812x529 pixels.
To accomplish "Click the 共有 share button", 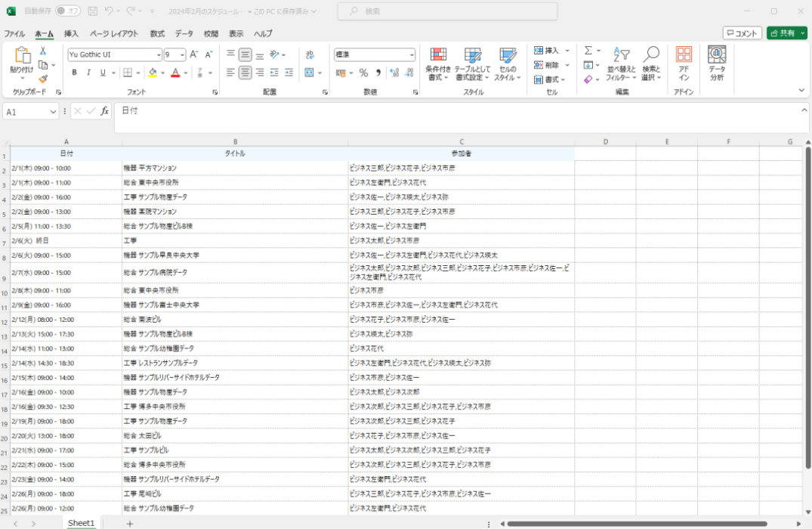I will pyautogui.click(x=786, y=33).
